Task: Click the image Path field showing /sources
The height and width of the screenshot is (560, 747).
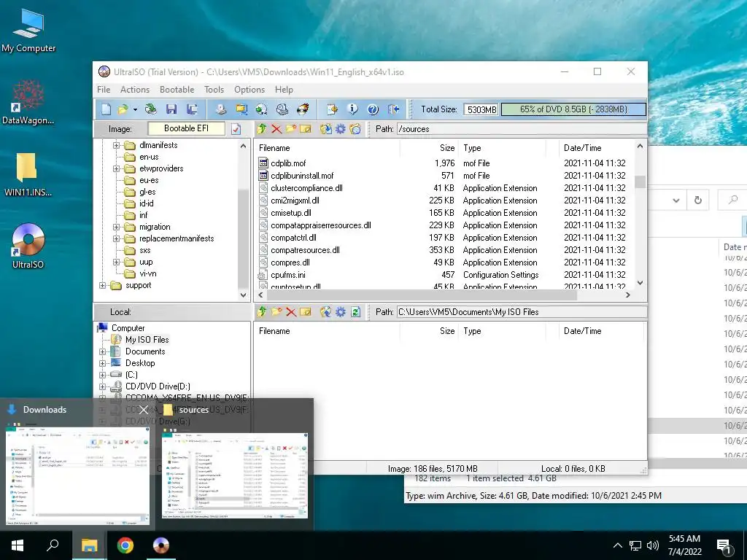Action: [522, 129]
